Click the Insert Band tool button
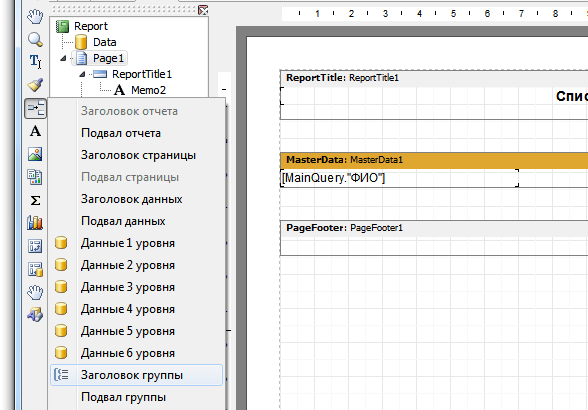The image size is (588, 410). pyautogui.click(x=35, y=108)
